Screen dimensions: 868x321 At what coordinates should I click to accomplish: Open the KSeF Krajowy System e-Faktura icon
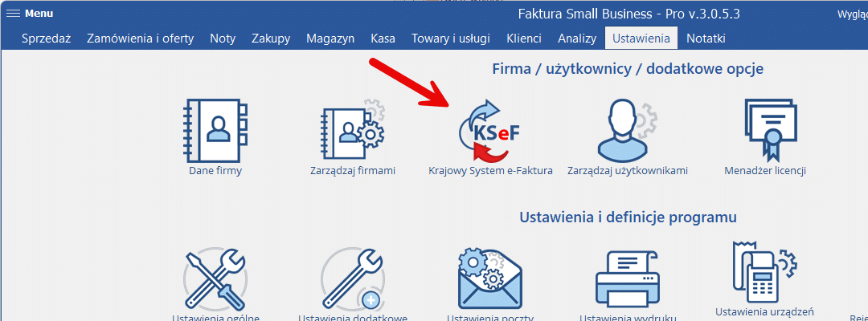click(x=490, y=130)
